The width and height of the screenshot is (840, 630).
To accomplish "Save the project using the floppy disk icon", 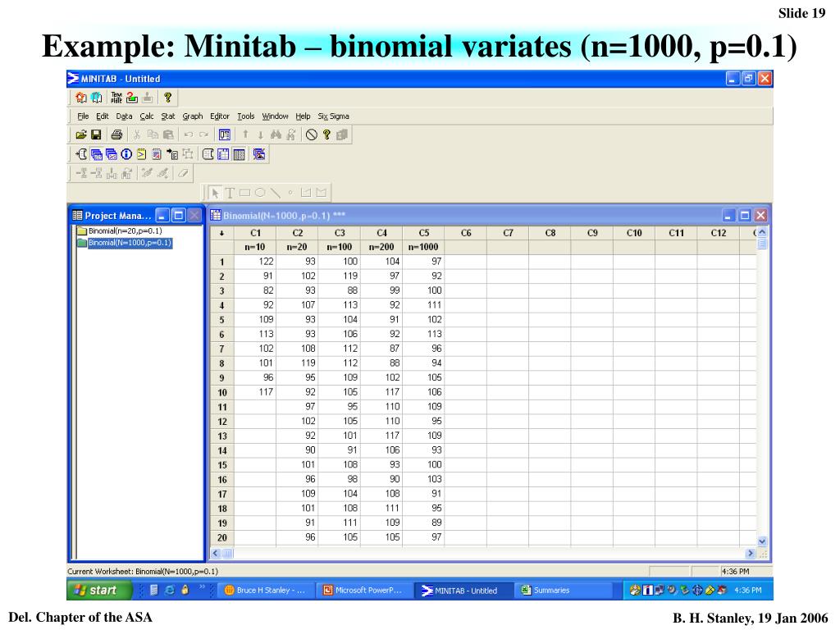I will [97, 135].
